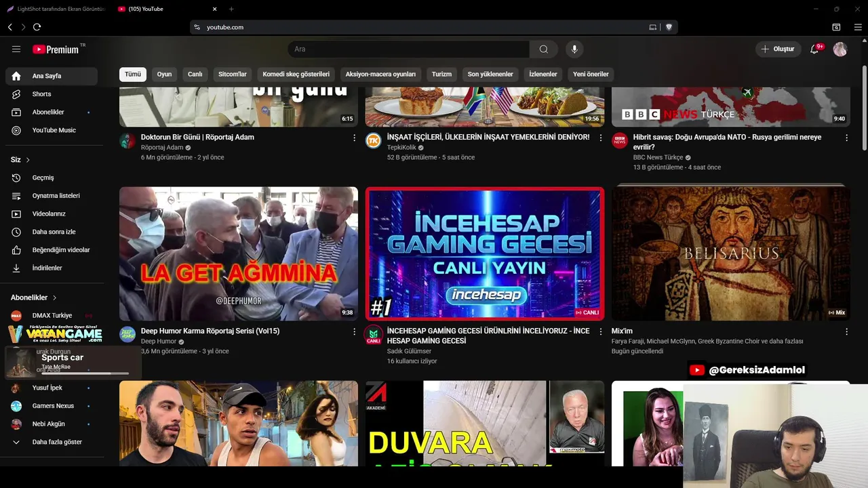Screen dimensions: 868x488
Task: Open the Gamers Nexus subscription
Action: [52, 406]
